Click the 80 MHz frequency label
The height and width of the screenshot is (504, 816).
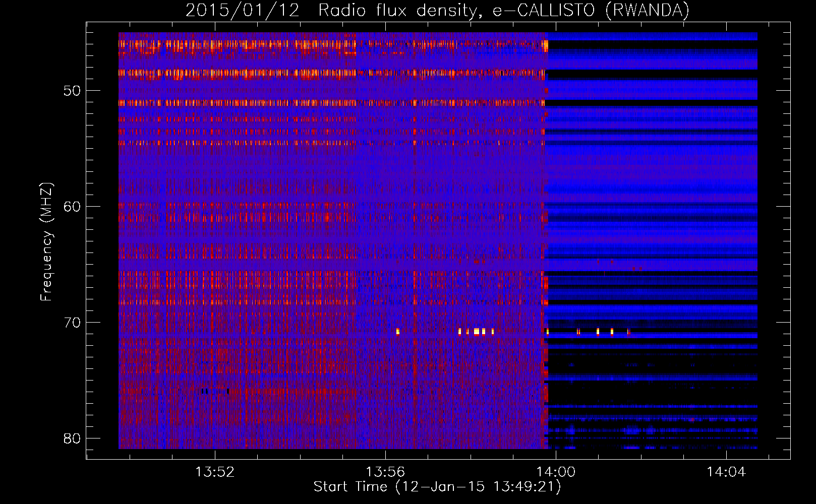(x=72, y=438)
